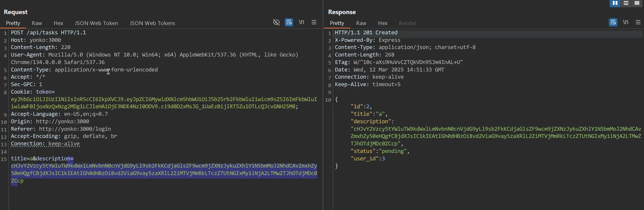The image size is (644, 210).
Task: Open Response panel hamburger menu
Action: point(638,22)
